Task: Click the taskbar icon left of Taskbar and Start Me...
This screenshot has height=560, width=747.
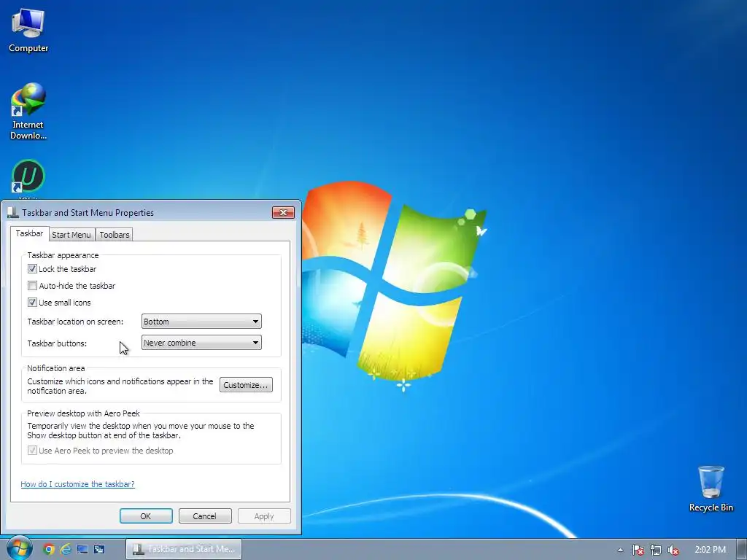Action: tap(99, 549)
